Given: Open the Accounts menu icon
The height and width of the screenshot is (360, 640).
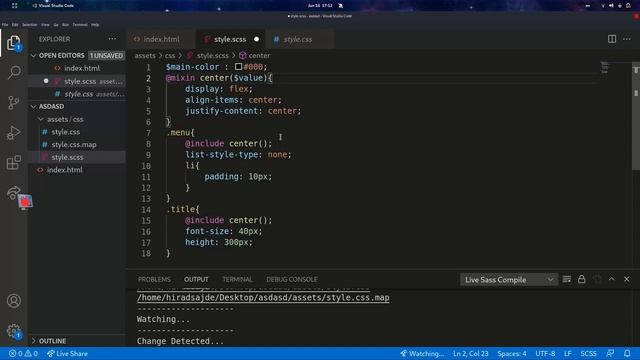Looking at the screenshot, I should pyautogui.click(x=13, y=301).
